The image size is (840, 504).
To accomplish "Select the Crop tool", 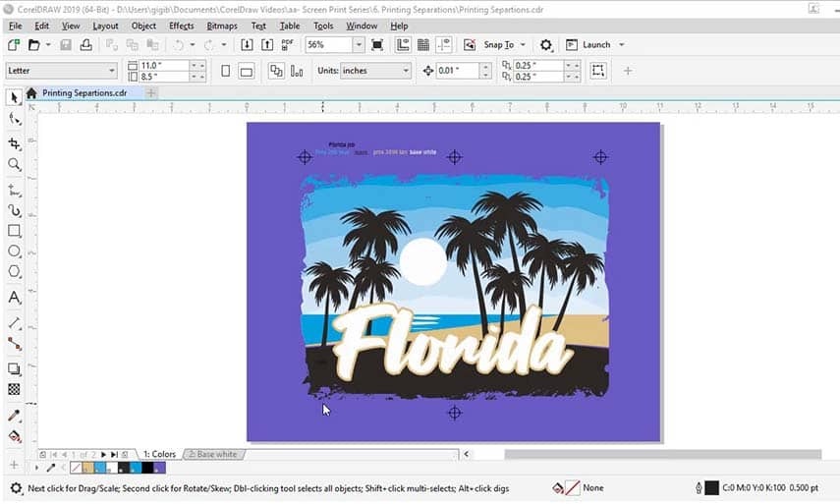I will [15, 143].
